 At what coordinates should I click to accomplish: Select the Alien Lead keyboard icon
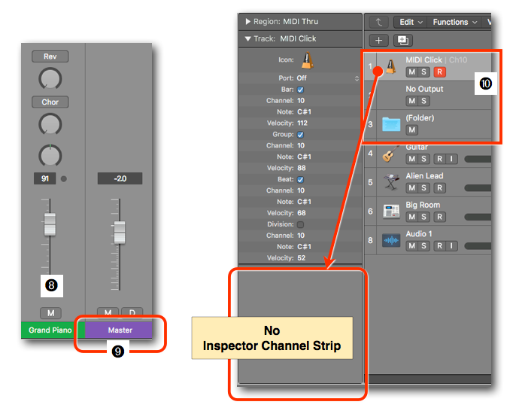[390, 183]
